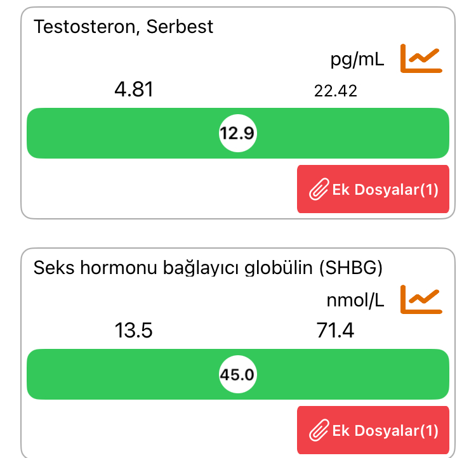This screenshot has height=458, width=476.
Task: Click paperclip icon in Testosteron card
Action: pos(319,189)
